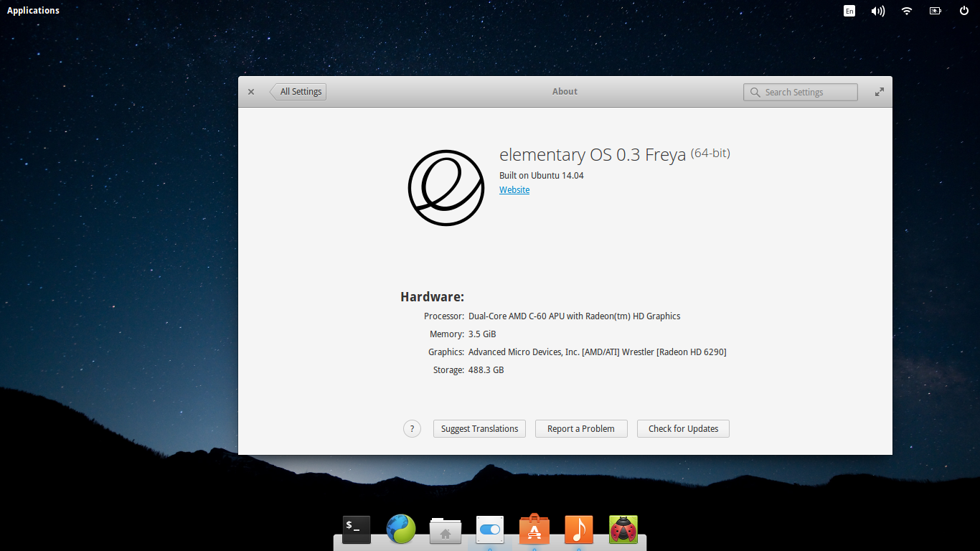Click Report a Problem button
Screen dimensions: 980x551
[x=581, y=429]
